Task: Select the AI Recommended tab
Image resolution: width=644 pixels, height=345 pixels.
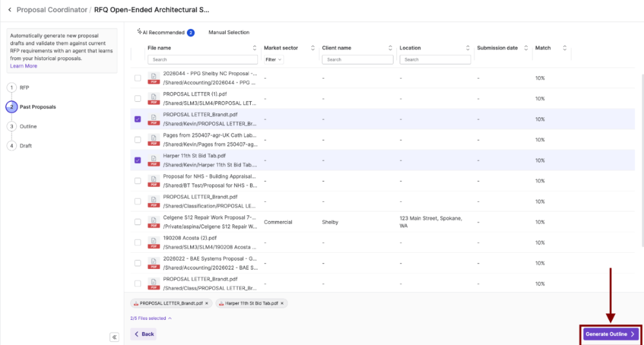Action: (x=166, y=32)
